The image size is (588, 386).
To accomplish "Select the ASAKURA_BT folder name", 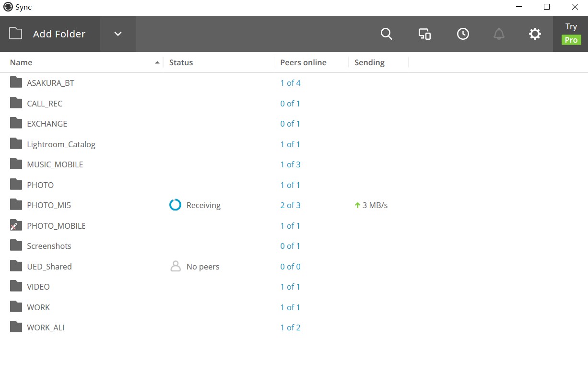I will pos(50,83).
